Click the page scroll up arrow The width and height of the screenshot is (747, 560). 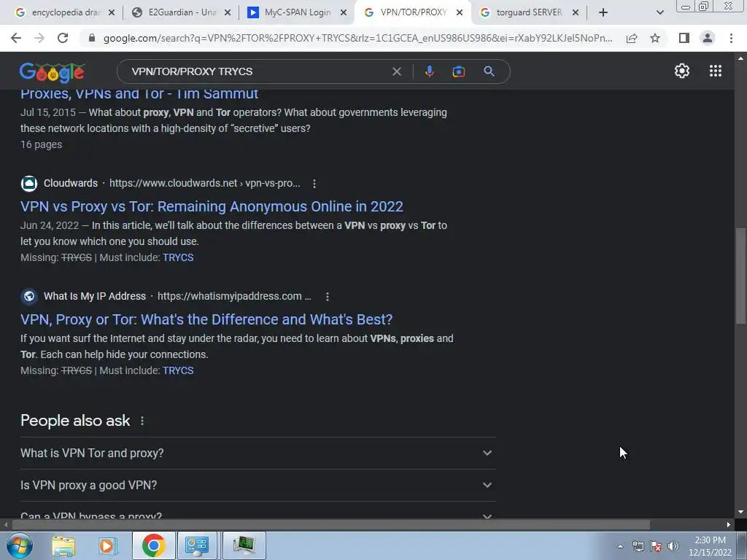point(740,58)
